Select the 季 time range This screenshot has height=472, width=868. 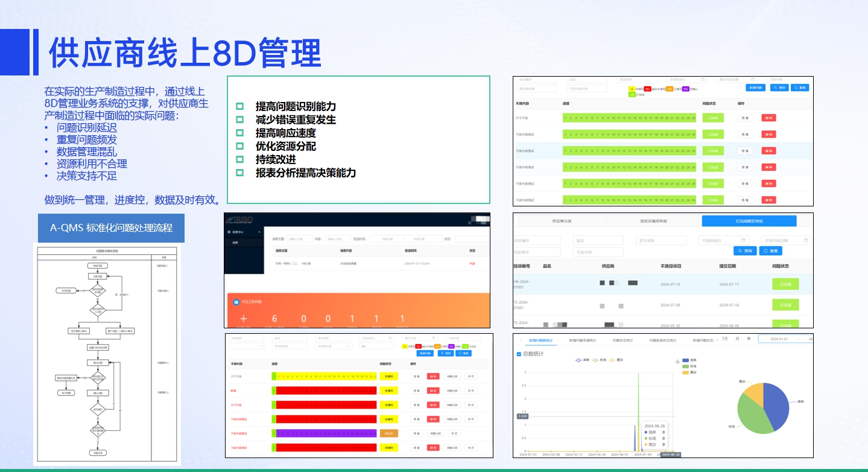(749, 339)
